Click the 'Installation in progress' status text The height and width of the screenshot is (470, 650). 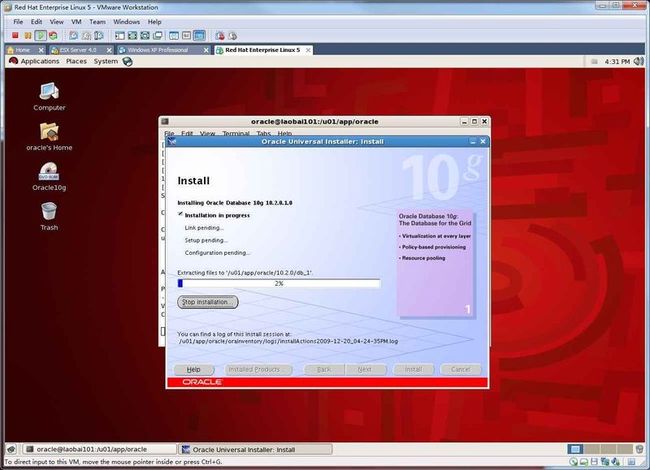click(x=217, y=216)
